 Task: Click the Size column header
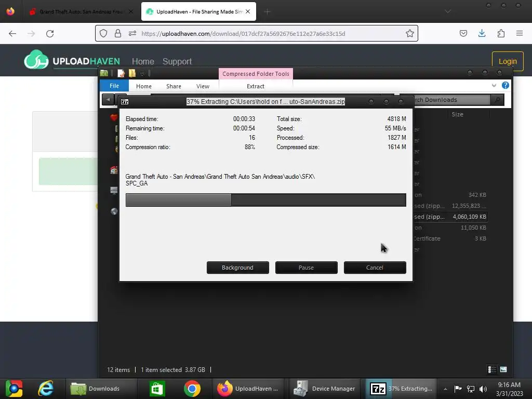point(457,114)
